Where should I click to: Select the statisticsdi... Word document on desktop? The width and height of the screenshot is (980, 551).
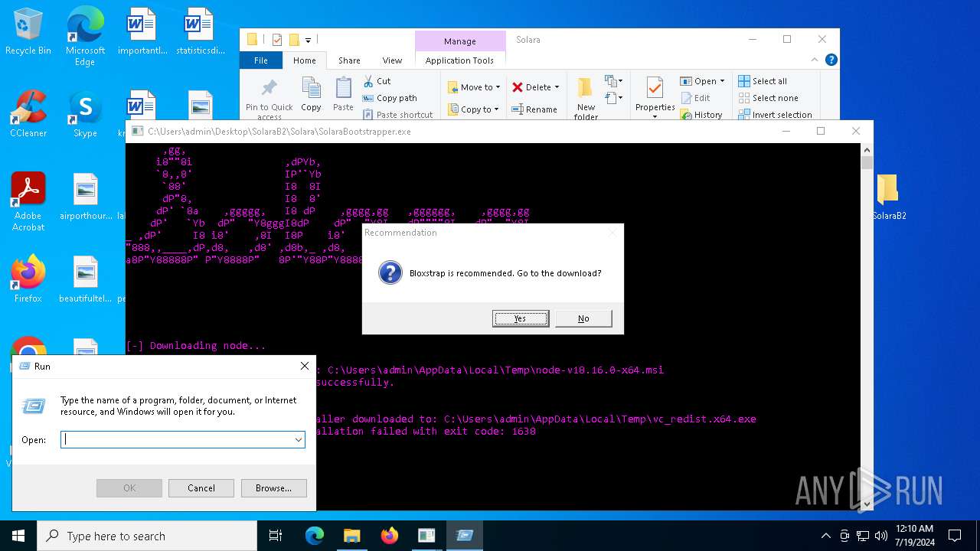click(x=200, y=32)
